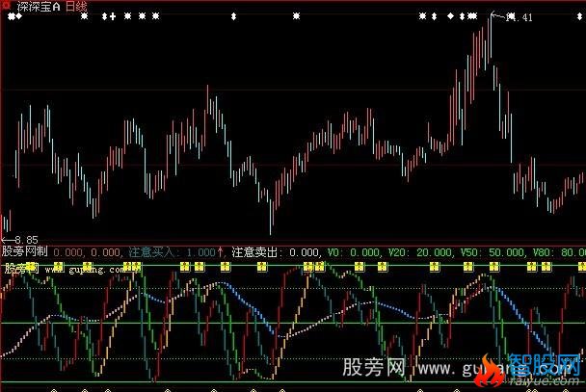Select the stock name 深深宝A
Image resolution: width=586 pixels, height=392 pixels.
coord(39,7)
